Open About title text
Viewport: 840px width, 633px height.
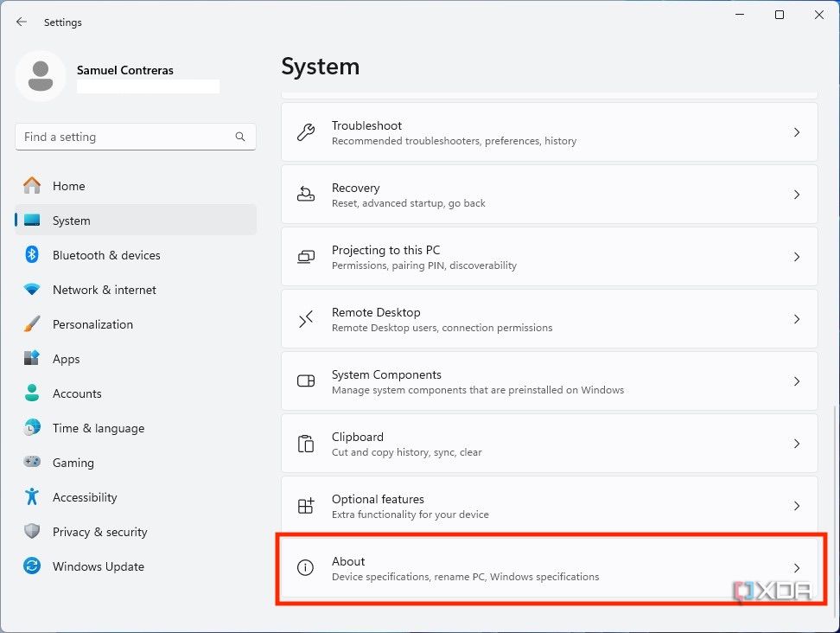point(348,561)
